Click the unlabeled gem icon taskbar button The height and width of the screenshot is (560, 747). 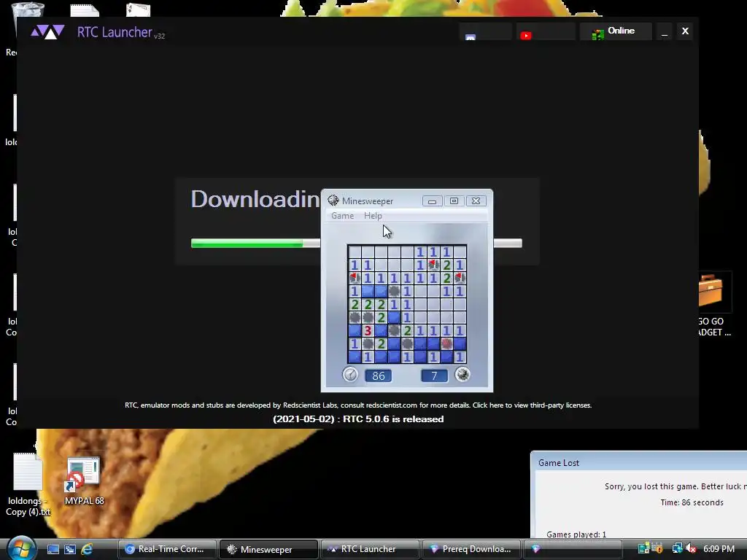573,549
